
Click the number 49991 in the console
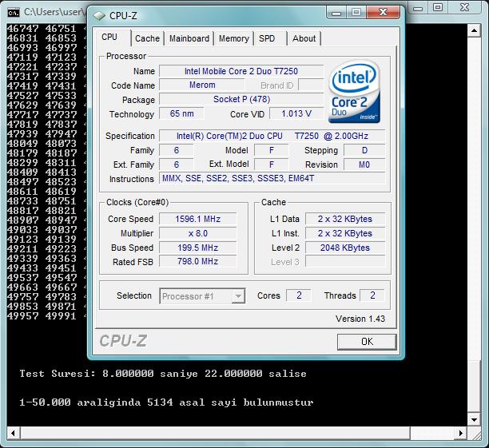click(61, 316)
